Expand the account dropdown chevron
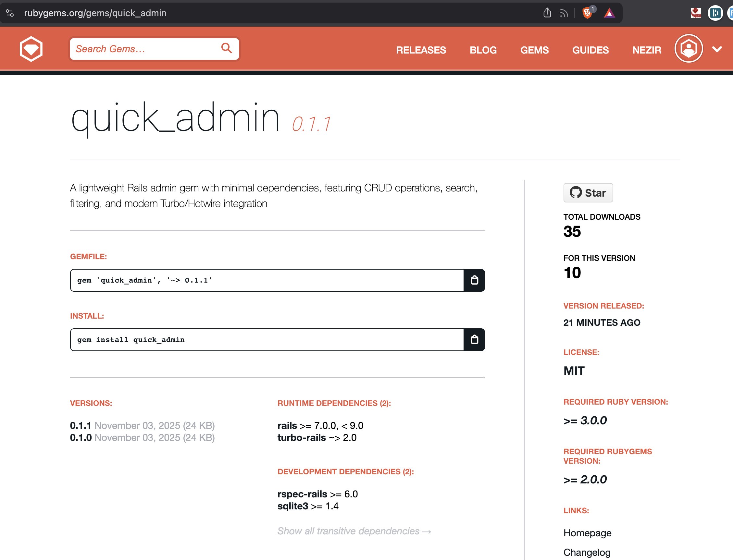 [x=716, y=50]
